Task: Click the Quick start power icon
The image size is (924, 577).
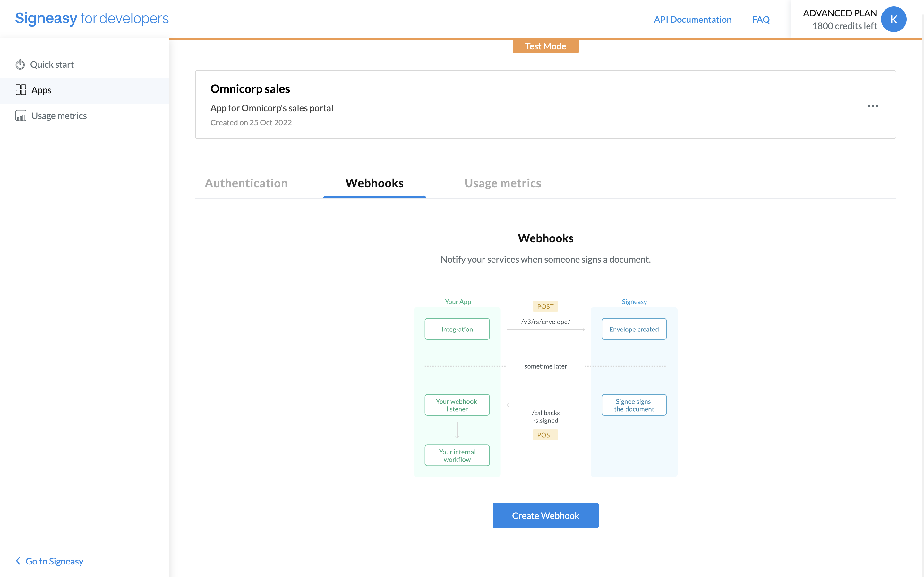Action: point(20,64)
